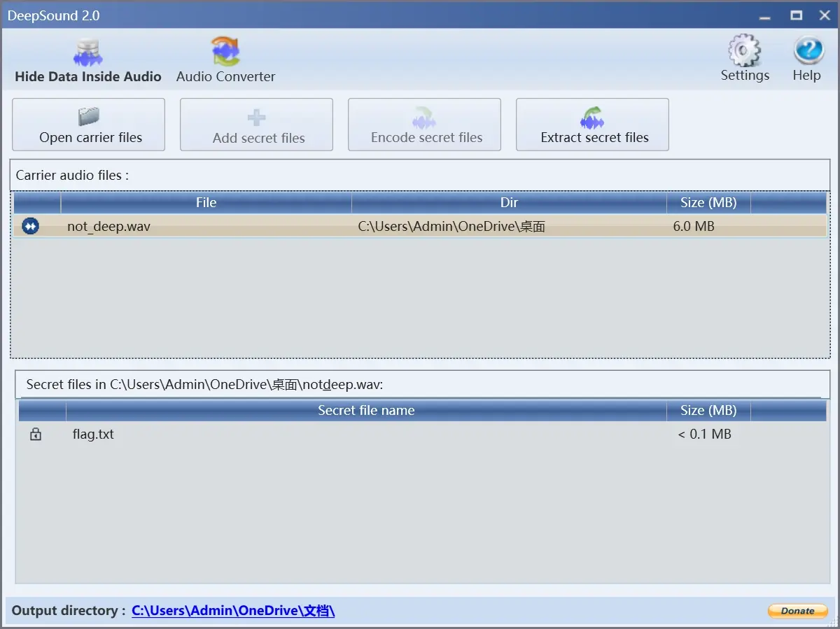Sort carrier list by File column header
840x629 pixels.
(206, 203)
